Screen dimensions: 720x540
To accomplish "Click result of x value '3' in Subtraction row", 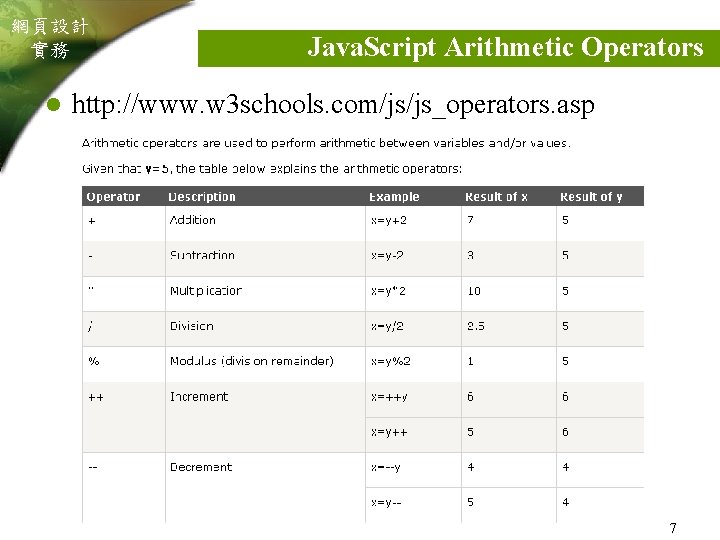I will 470,255.
